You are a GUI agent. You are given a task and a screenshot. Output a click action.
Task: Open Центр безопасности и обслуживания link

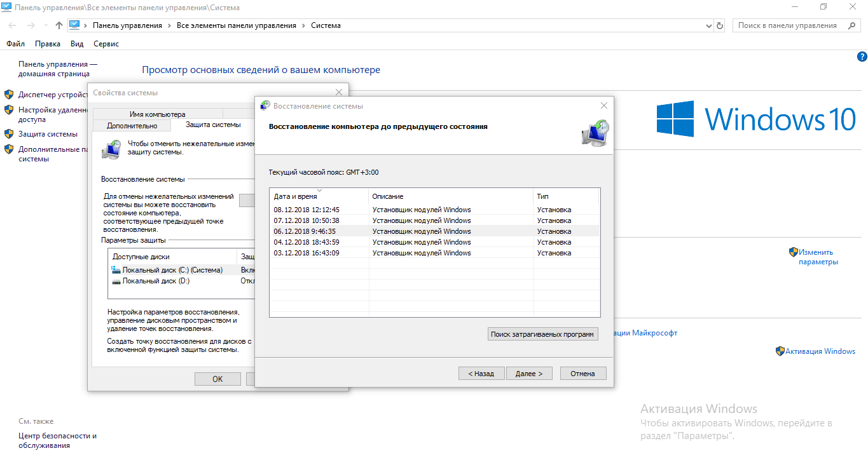pyautogui.click(x=57, y=440)
